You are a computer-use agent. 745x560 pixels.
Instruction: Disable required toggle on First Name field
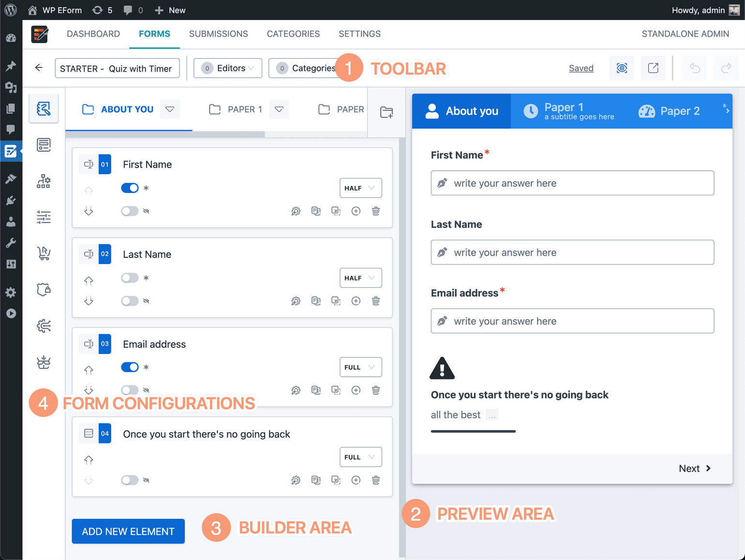click(130, 188)
